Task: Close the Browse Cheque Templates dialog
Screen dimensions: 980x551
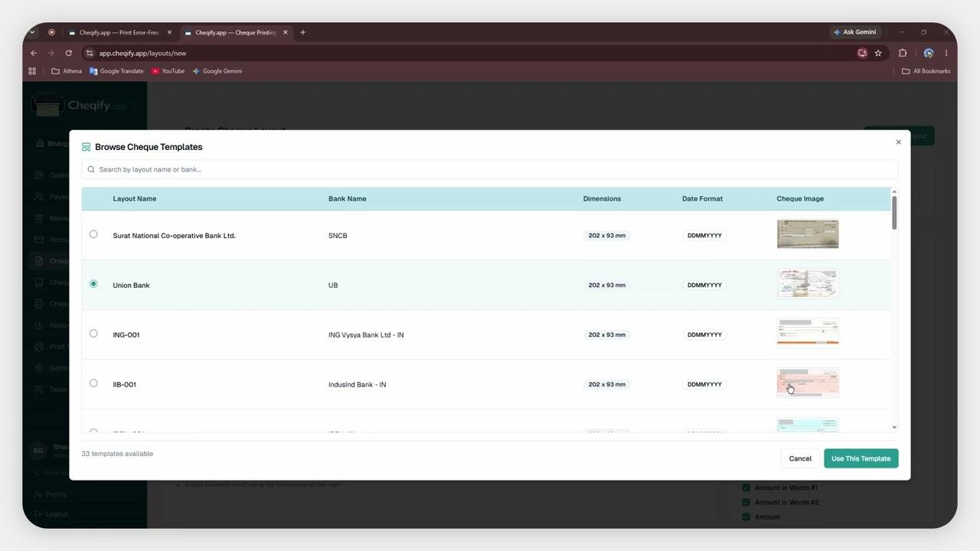Action: pyautogui.click(x=898, y=142)
